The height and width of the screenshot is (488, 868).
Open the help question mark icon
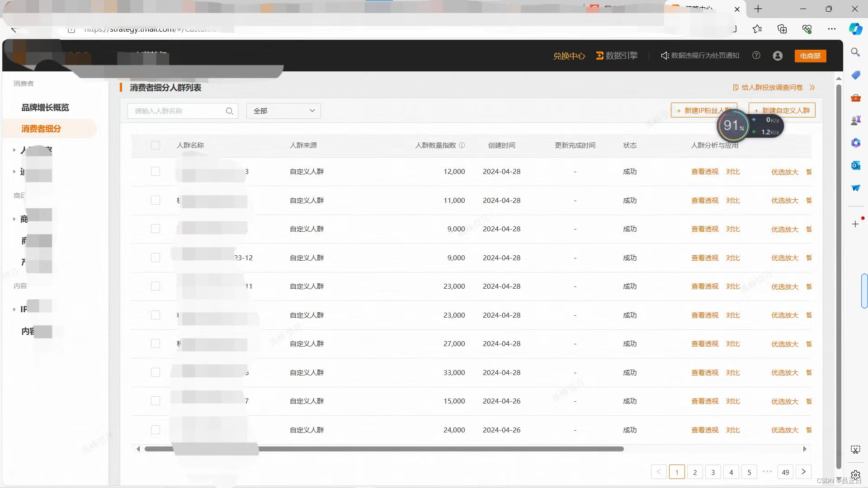tap(756, 56)
